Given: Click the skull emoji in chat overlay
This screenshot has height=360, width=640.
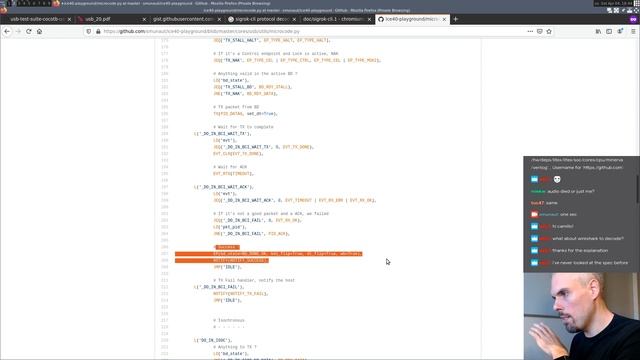Looking at the screenshot, I should pyautogui.click(x=557, y=179).
